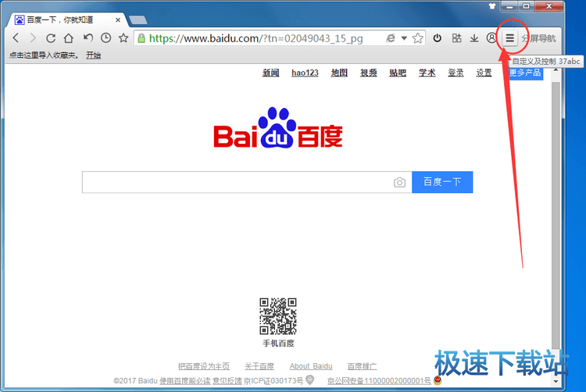Click the camera image search icon
This screenshot has width=586, height=392.
click(399, 182)
